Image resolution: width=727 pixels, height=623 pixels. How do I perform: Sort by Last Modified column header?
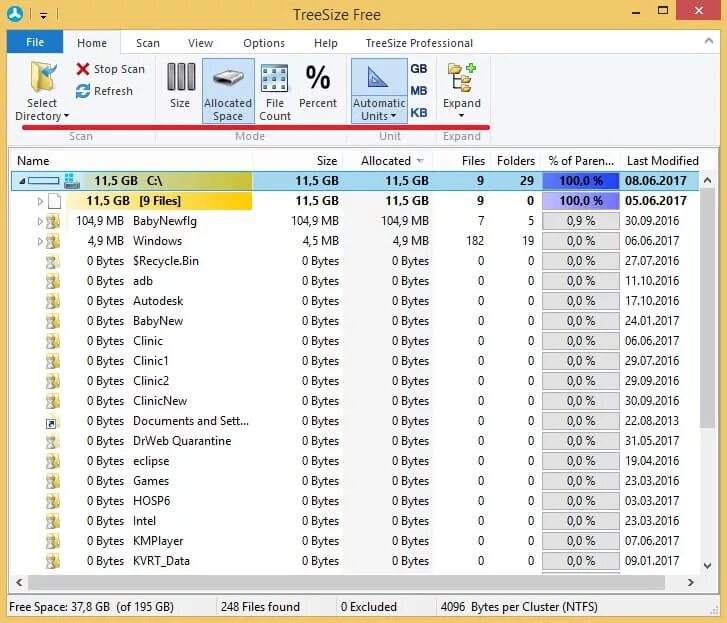coord(662,161)
